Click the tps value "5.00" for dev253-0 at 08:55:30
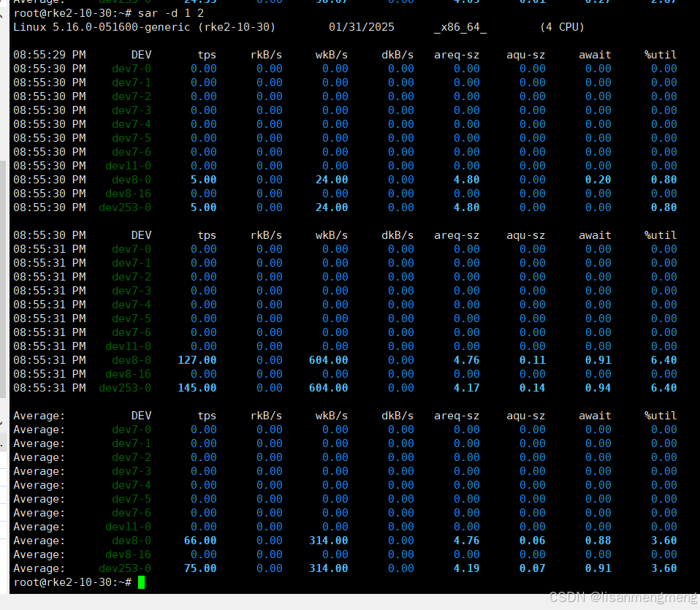This screenshot has width=700, height=610. [204, 207]
